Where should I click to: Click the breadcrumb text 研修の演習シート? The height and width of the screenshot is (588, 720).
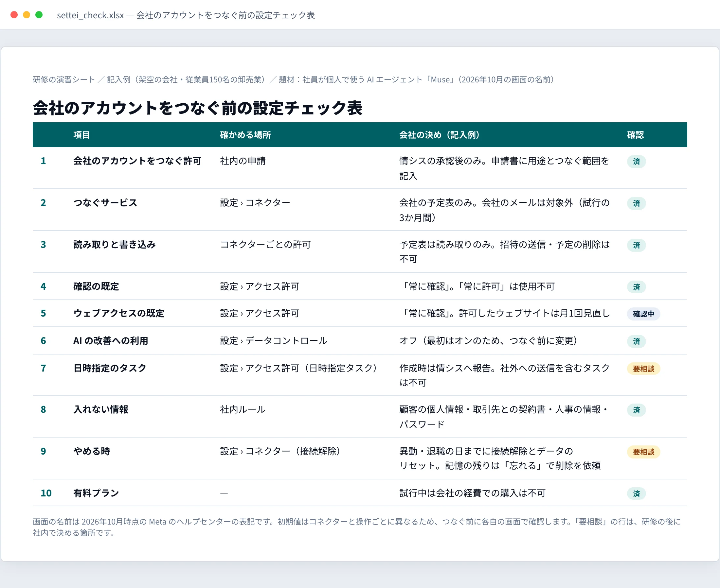[64, 79]
